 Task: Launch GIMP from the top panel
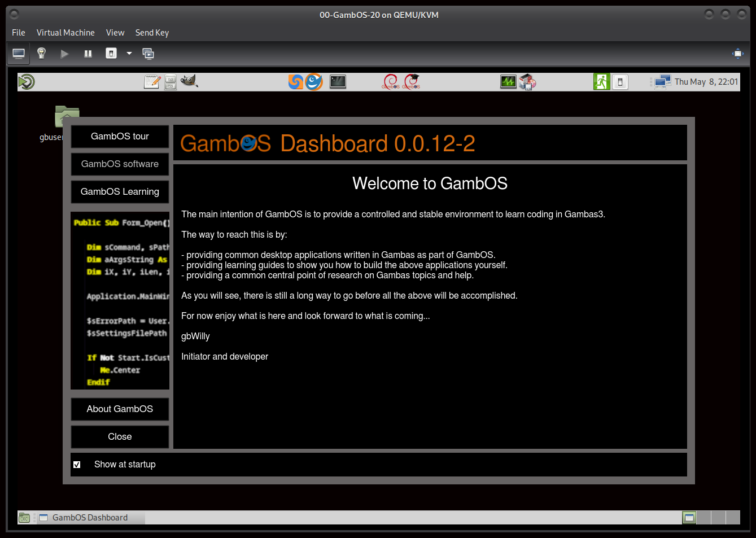189,82
